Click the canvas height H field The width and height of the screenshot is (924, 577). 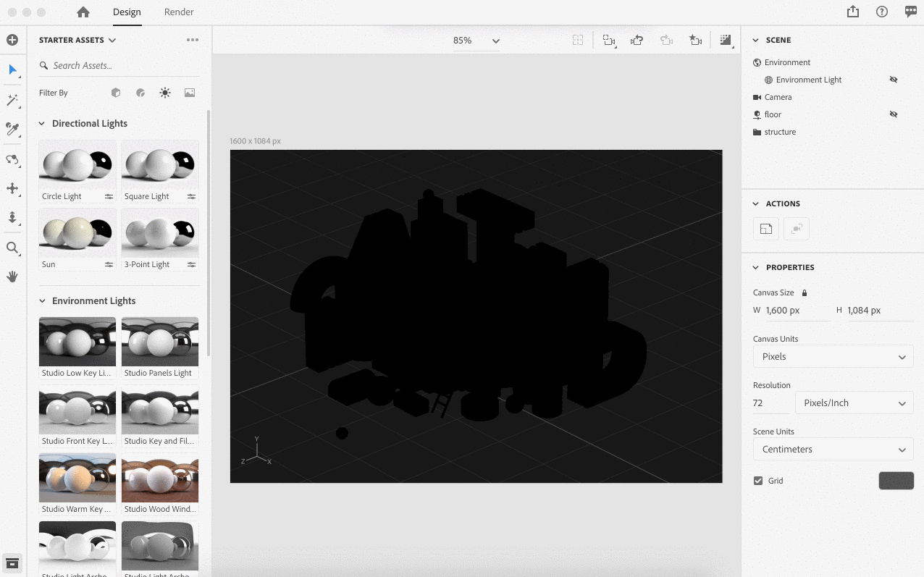pyautogui.click(x=880, y=311)
